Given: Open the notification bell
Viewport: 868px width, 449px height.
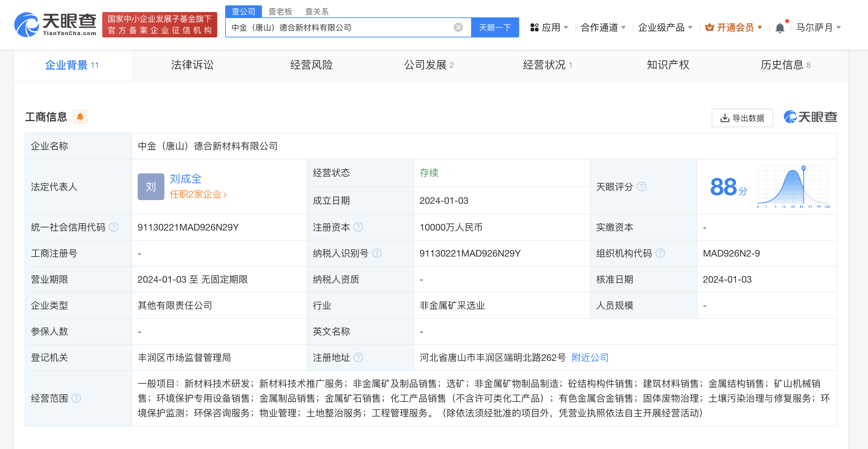Looking at the screenshot, I should [779, 27].
